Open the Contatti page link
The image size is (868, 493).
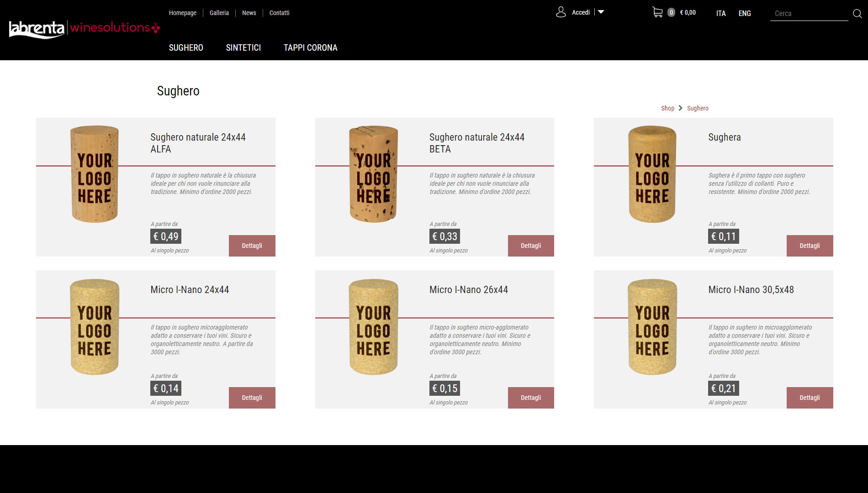279,13
